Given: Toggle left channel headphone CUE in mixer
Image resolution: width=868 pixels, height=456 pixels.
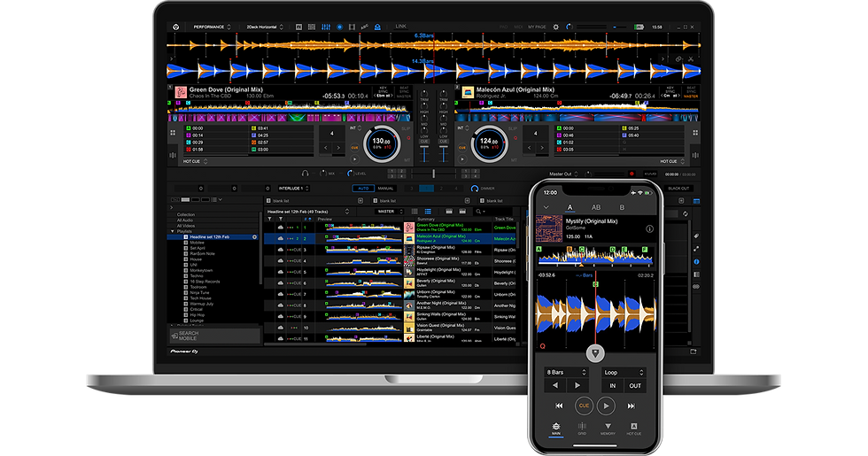Looking at the screenshot, I should click(424, 142).
